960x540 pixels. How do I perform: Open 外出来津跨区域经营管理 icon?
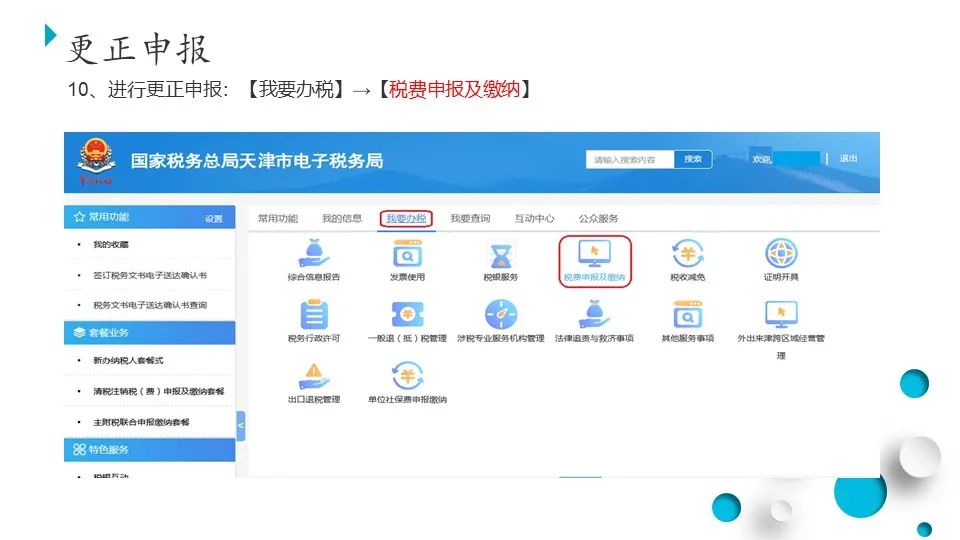tap(781, 315)
